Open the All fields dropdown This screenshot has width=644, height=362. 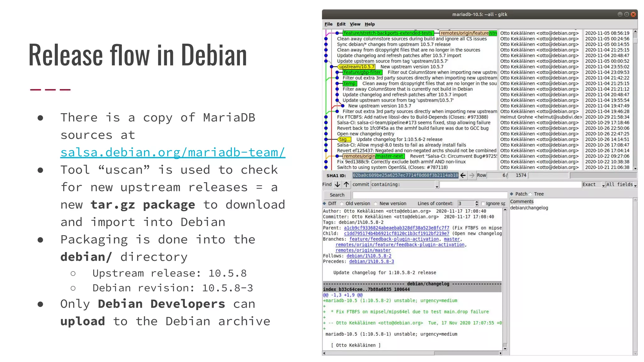[621, 185]
